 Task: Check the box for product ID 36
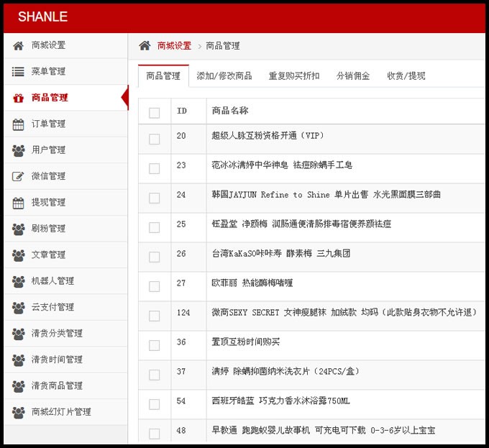tap(155, 345)
